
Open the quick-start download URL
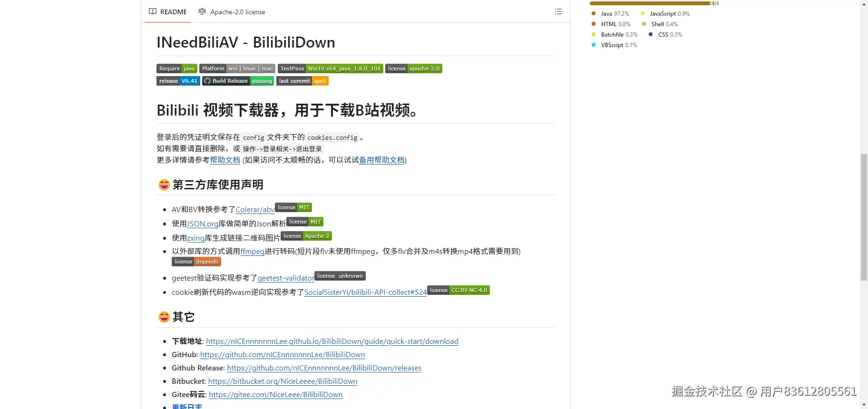[x=332, y=341]
